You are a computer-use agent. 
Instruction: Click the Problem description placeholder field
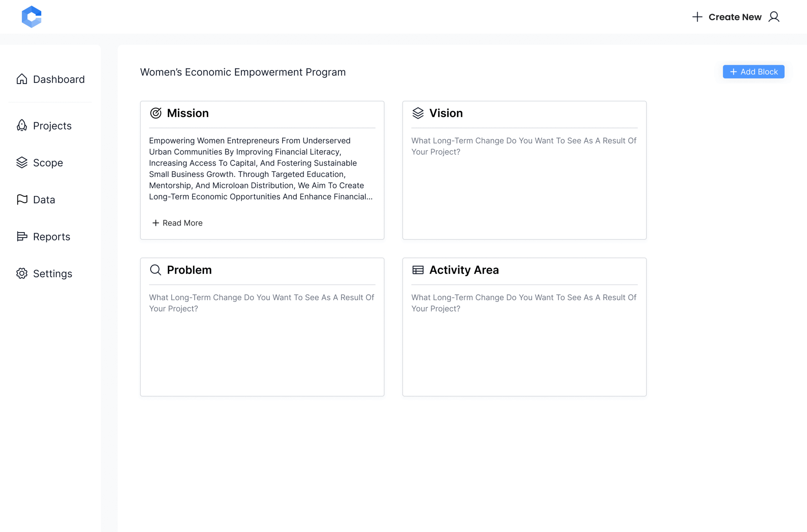pyautogui.click(x=262, y=303)
